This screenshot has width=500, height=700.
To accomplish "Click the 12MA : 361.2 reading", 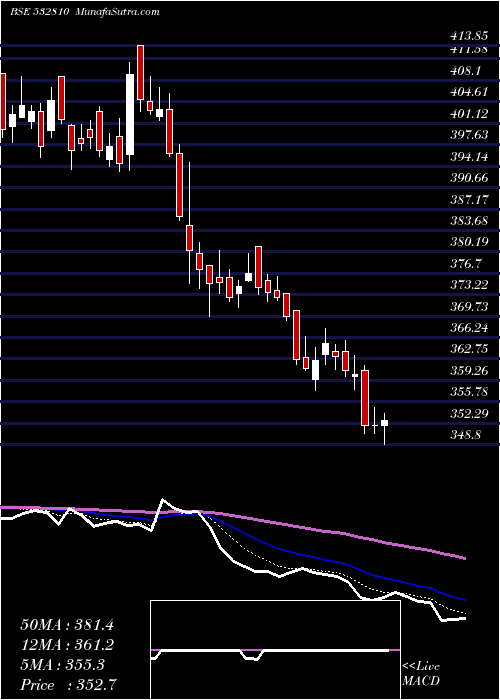I will point(67,645).
